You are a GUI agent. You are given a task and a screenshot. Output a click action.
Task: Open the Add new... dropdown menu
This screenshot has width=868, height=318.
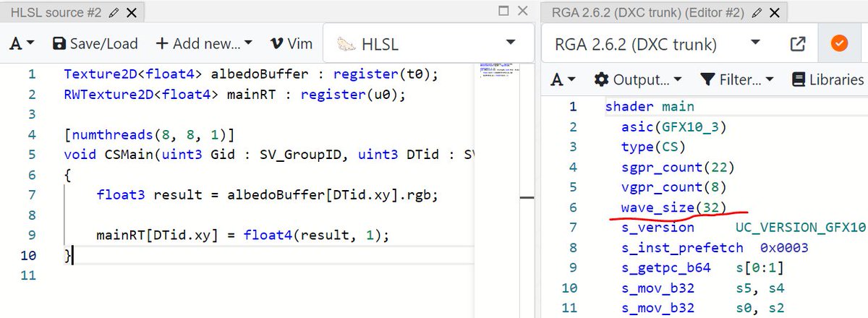(x=204, y=43)
